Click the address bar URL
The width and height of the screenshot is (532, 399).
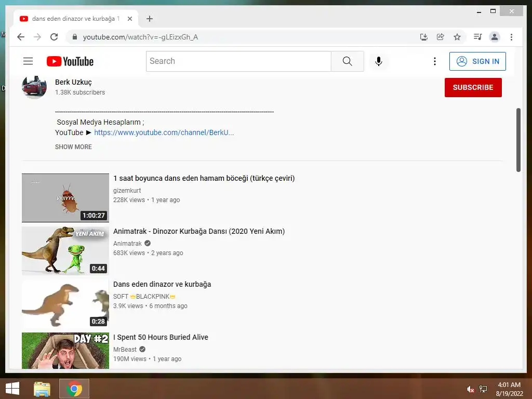pos(140,37)
